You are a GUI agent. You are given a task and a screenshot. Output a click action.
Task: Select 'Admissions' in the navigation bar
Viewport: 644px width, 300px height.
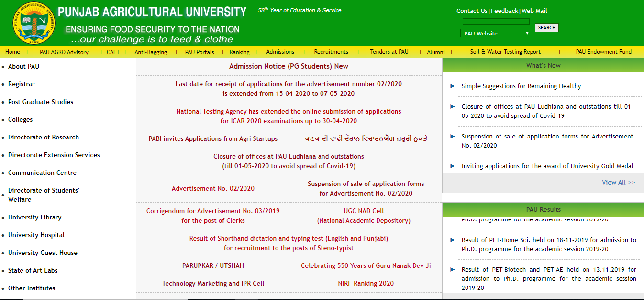pos(280,52)
